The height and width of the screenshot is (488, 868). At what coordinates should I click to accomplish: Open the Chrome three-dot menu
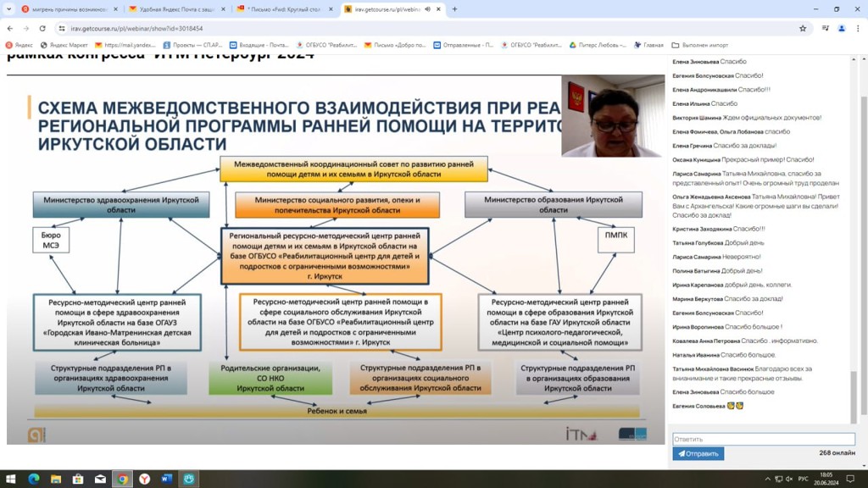pos(858,28)
